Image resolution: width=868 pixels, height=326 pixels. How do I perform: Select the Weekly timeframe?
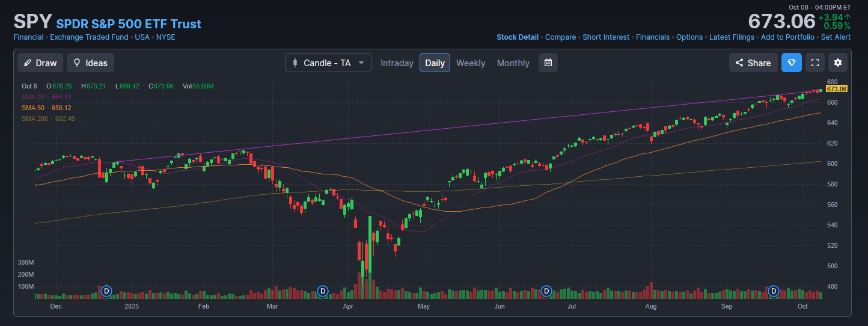click(471, 63)
